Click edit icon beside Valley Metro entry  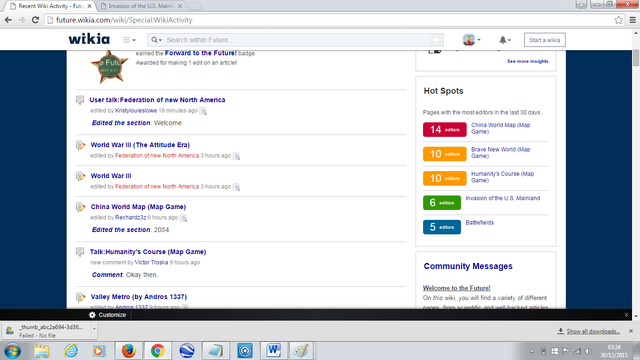pos(80,297)
